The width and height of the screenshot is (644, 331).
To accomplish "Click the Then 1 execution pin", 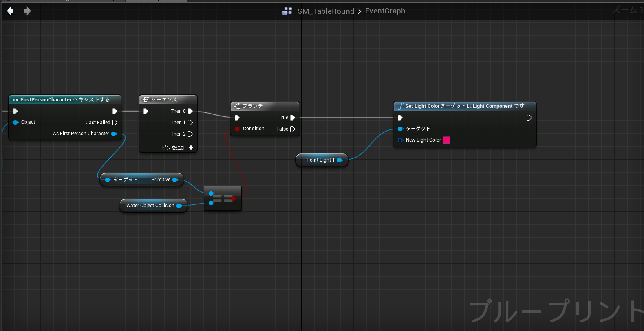I will pyautogui.click(x=190, y=123).
